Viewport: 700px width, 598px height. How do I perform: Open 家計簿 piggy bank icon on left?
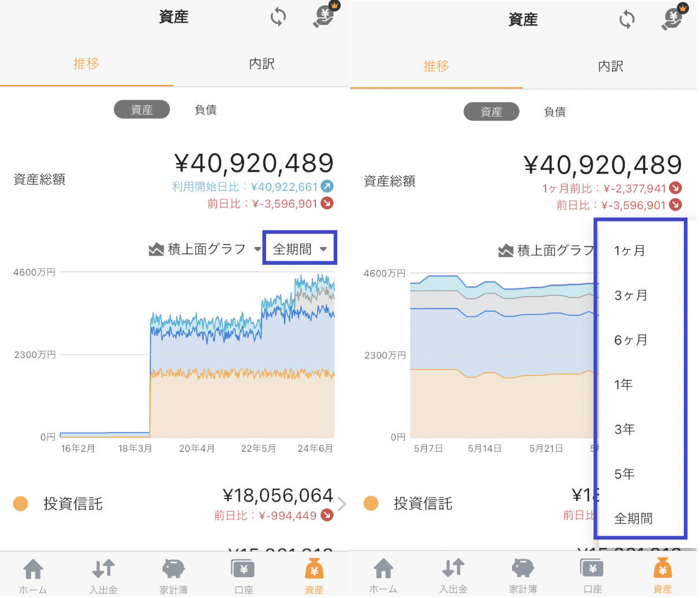[174, 577]
